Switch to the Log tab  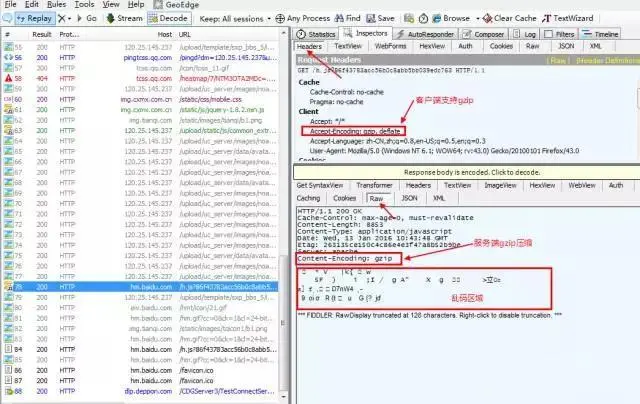click(x=525, y=34)
